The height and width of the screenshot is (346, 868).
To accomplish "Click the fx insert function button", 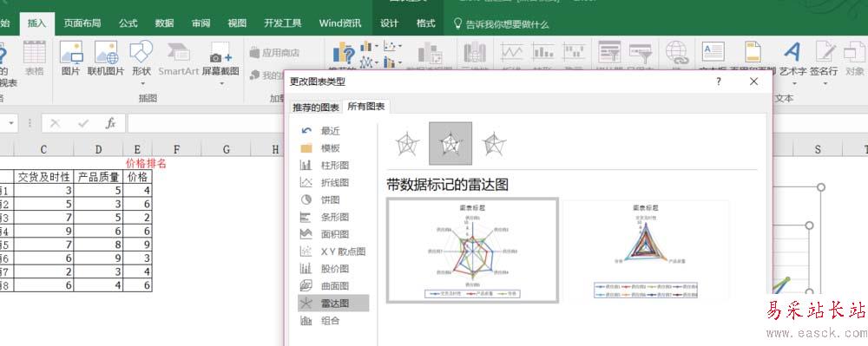I will (111, 123).
